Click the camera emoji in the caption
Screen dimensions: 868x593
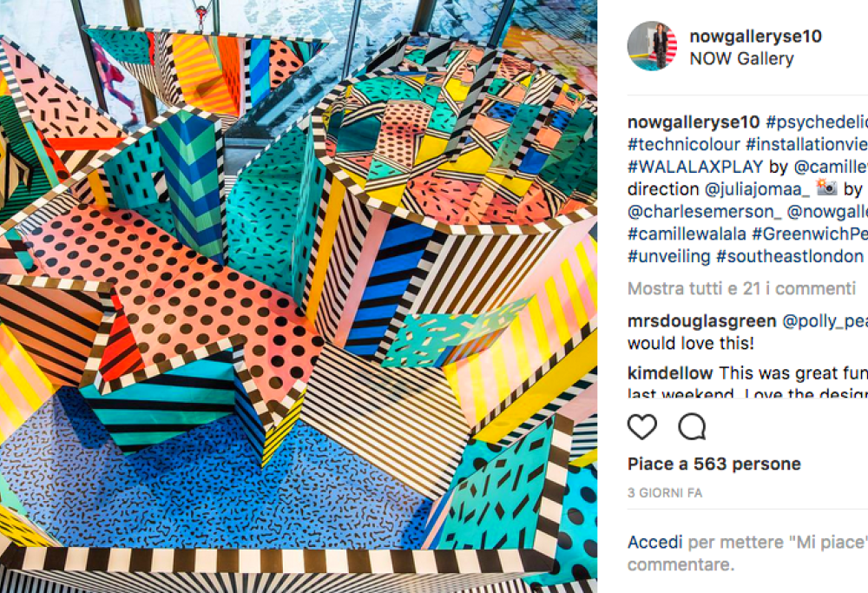(826, 188)
